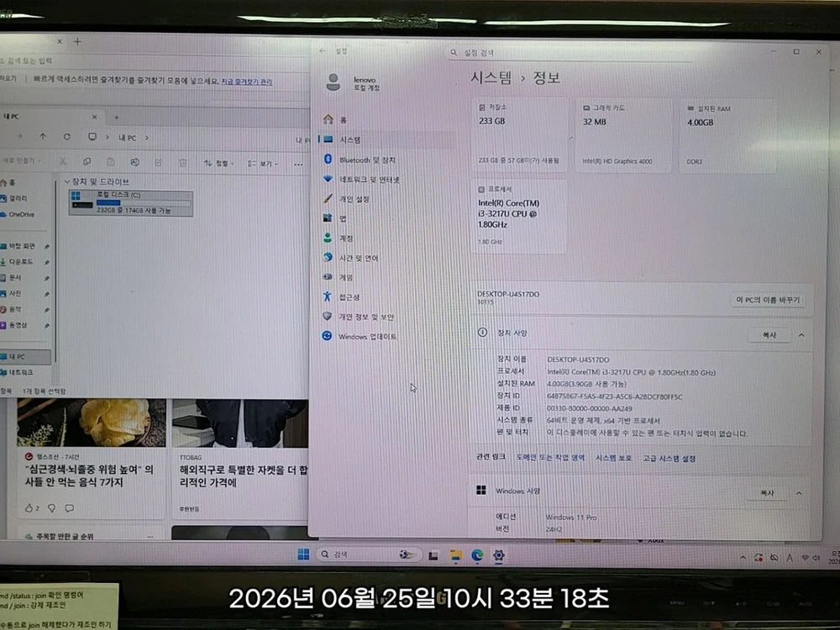The height and width of the screenshot is (630, 840).
Task: Open 바탕 화면 in Explorer sidebar
Action: pos(18,246)
